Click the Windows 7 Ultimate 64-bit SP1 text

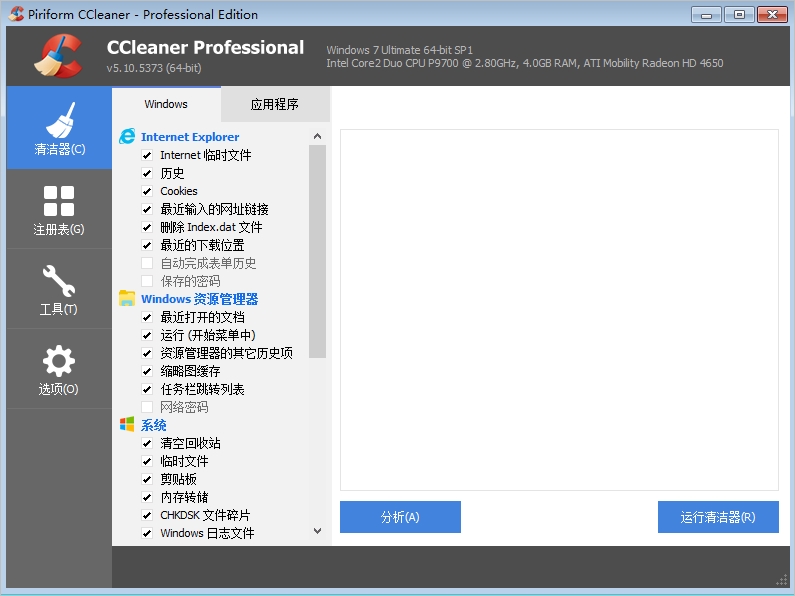tap(400, 50)
